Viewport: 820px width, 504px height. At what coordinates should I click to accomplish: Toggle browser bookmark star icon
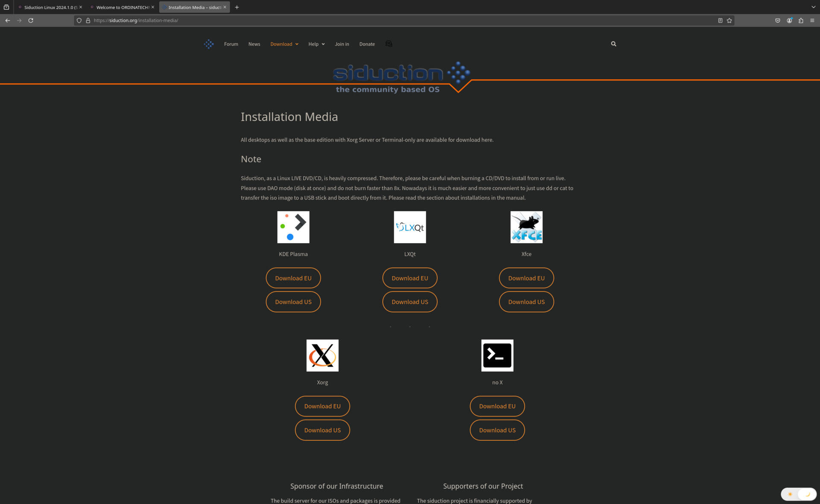[x=730, y=20]
